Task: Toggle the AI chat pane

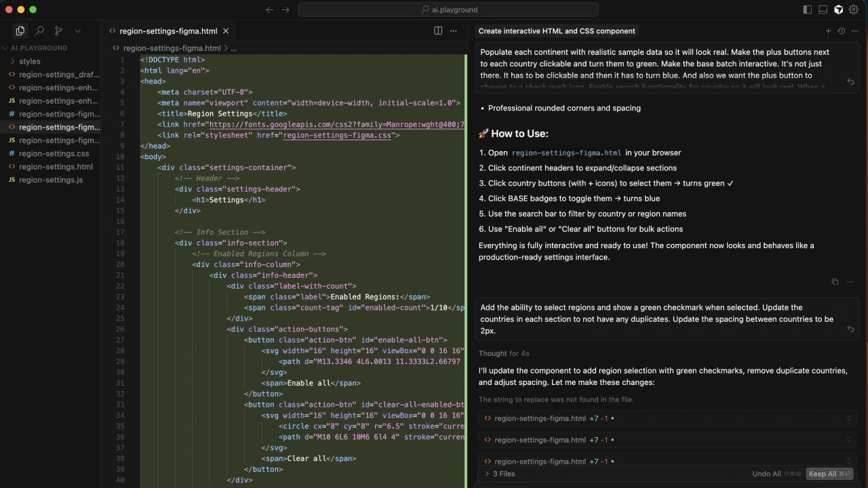Action: point(838,9)
